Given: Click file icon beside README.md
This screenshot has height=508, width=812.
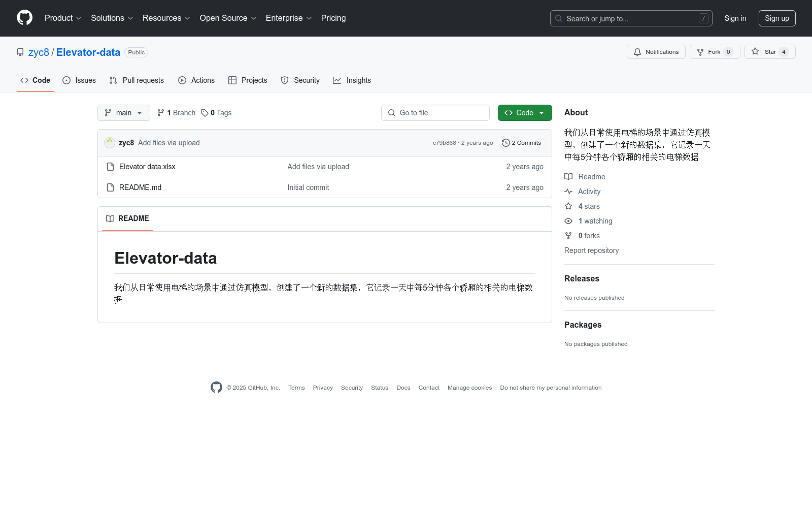Looking at the screenshot, I should click(110, 187).
